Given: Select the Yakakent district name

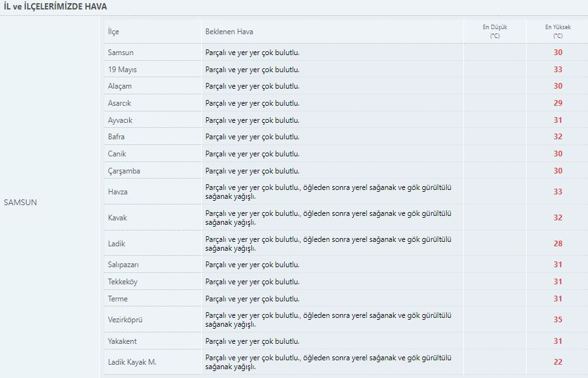Looking at the screenshot, I should pyautogui.click(x=122, y=341).
